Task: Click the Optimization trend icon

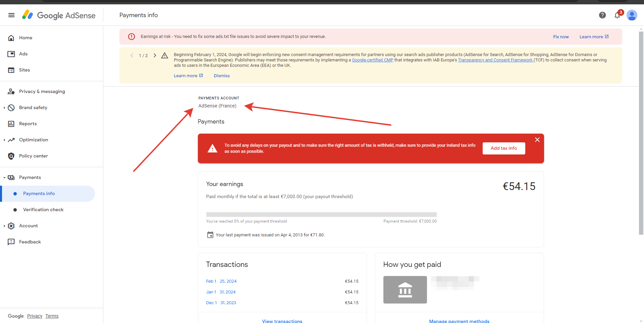Action: pos(11,140)
